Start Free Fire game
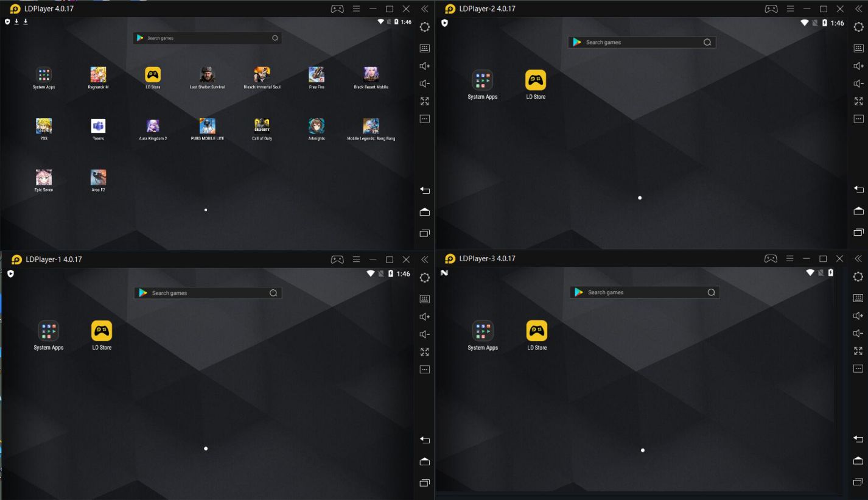Screen dimensions: 868x500 point(317,75)
